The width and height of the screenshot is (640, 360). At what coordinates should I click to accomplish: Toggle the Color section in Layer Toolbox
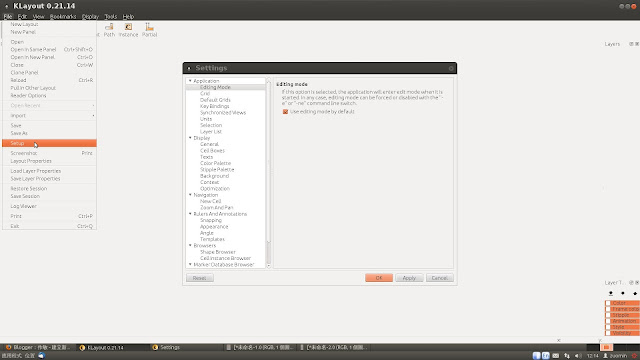608,303
